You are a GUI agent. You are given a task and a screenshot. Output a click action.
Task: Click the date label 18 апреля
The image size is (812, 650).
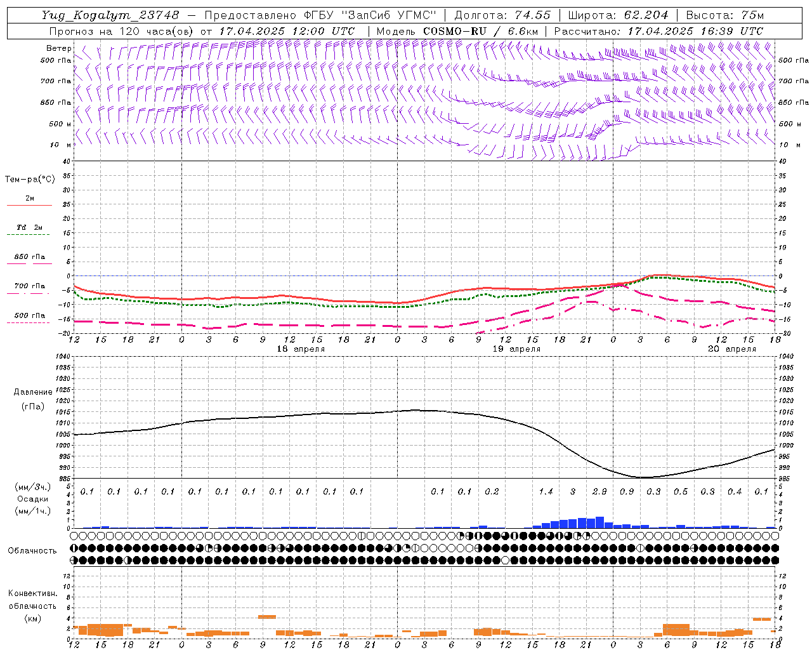(301, 349)
